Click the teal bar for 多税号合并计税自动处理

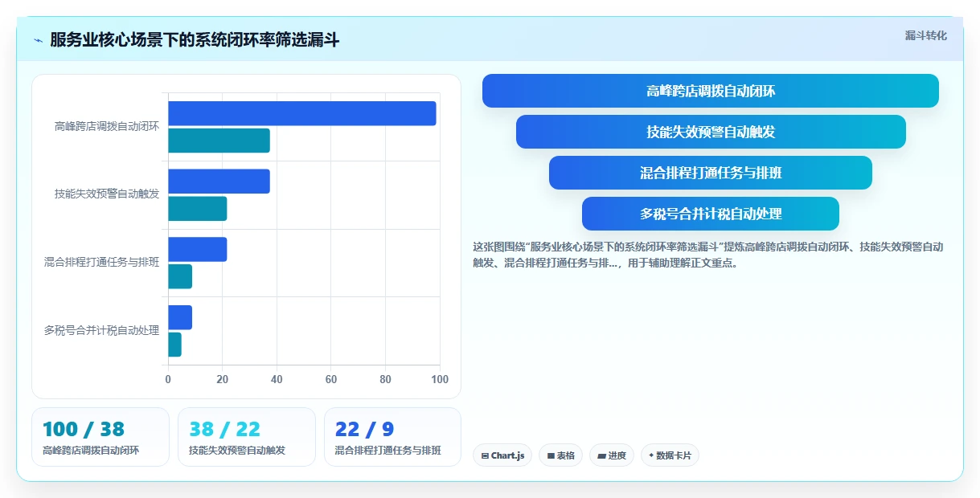pyautogui.click(x=174, y=345)
